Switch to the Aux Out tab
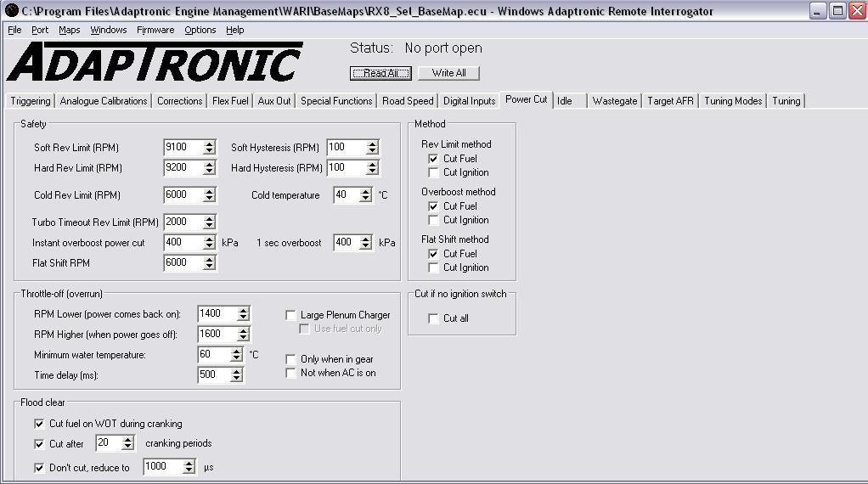 coord(274,101)
